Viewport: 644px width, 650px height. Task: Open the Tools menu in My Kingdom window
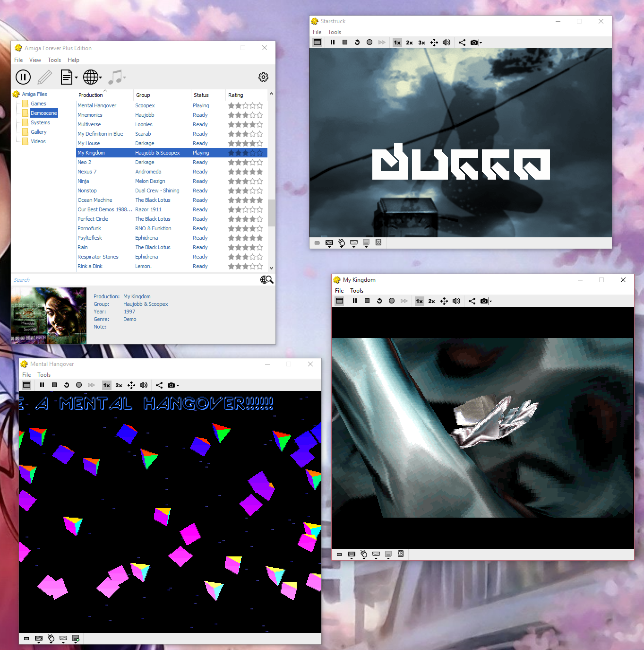pyautogui.click(x=357, y=291)
